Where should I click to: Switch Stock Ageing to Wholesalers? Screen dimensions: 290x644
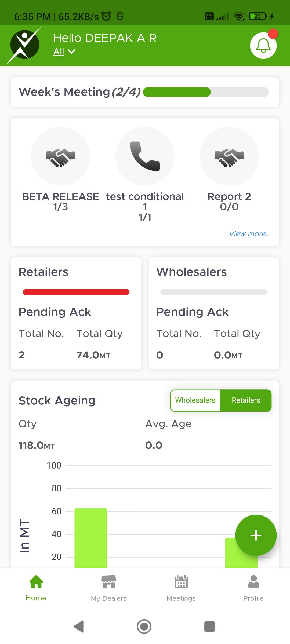195,400
